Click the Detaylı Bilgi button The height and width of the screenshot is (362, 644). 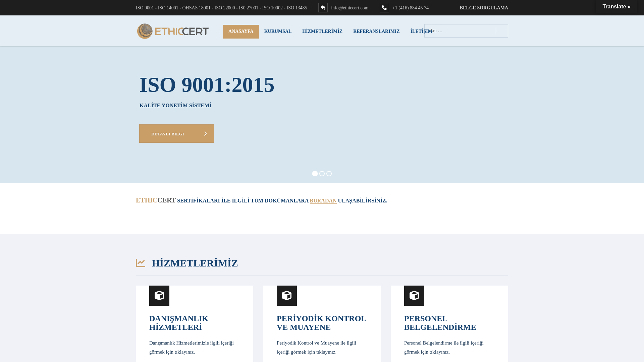click(168, 134)
